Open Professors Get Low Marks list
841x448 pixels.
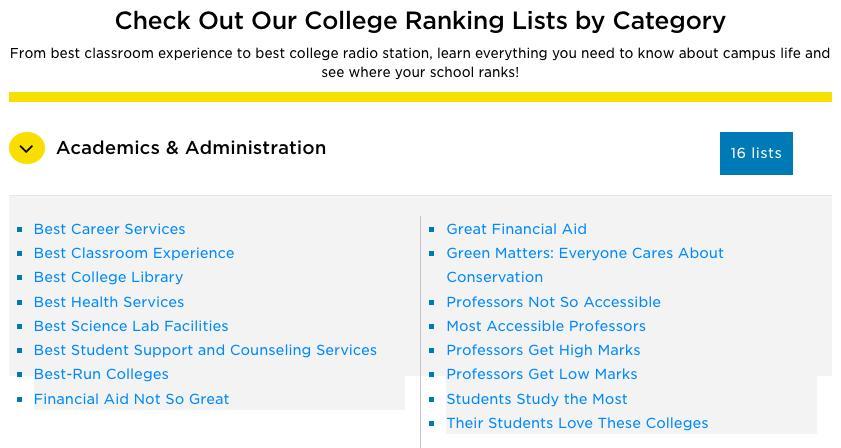[541, 374]
